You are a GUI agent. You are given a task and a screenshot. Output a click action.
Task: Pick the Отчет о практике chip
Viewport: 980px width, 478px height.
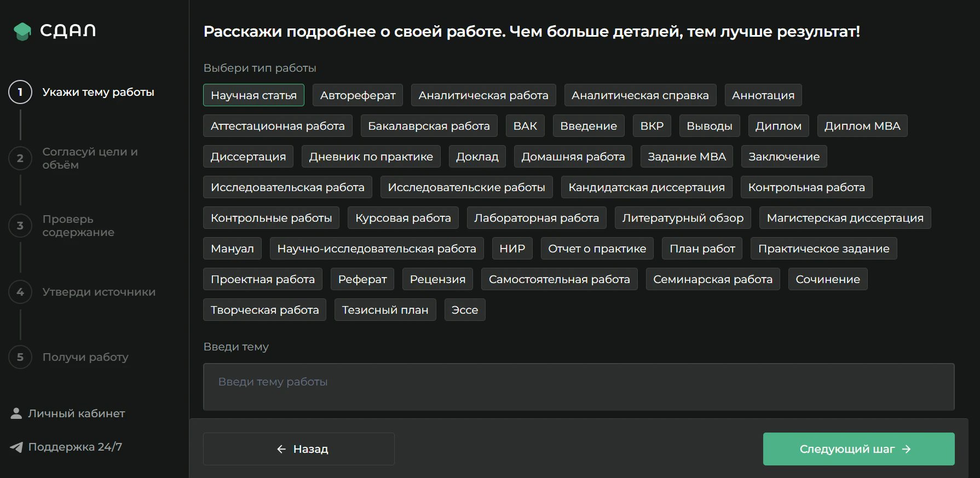click(x=597, y=249)
